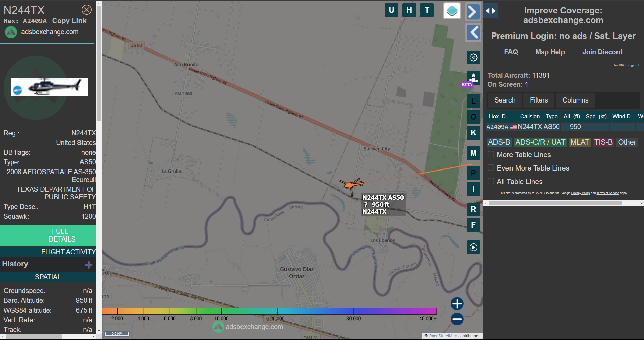Open the tar1090 on github link
The image size is (644, 340).
coord(627,65)
